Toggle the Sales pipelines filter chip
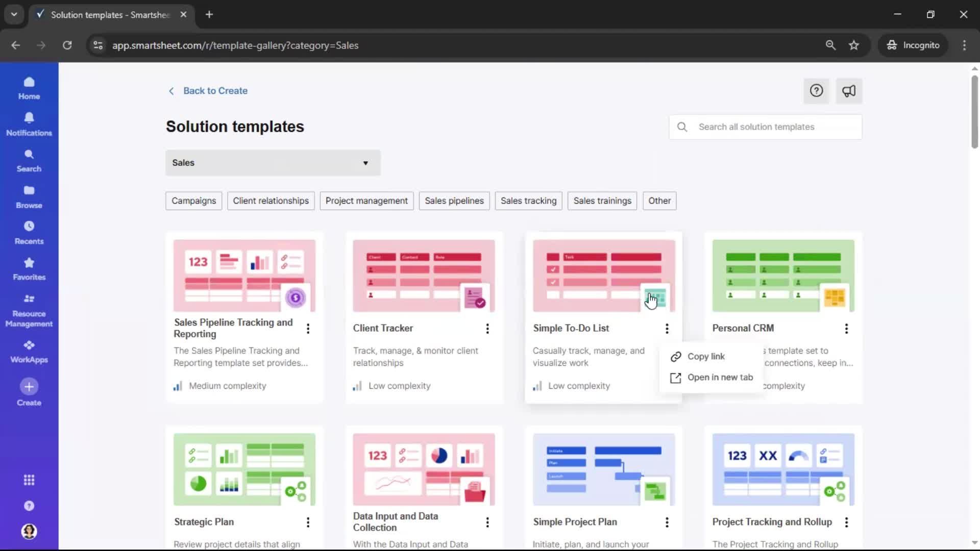Viewport: 980px width, 551px height. [454, 201]
